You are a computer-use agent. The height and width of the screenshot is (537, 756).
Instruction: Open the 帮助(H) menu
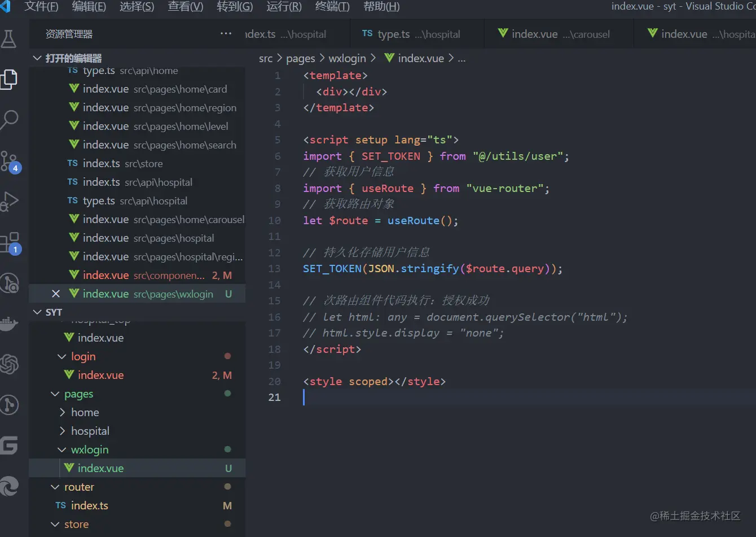coord(381,7)
